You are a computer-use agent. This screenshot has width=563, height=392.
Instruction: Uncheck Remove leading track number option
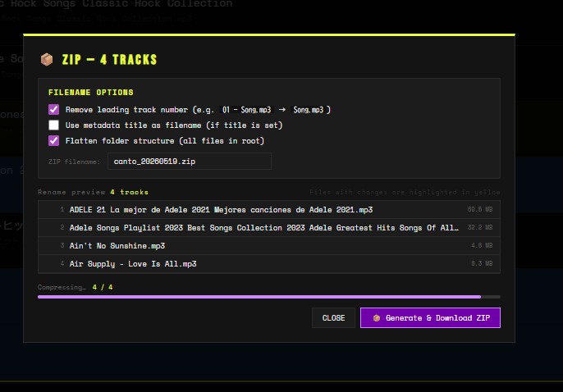(53, 109)
